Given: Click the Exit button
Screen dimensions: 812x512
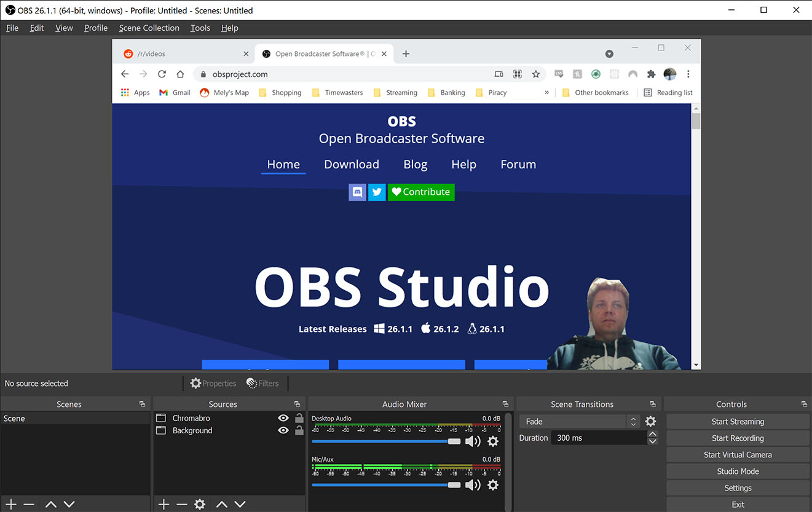Looking at the screenshot, I should pos(738,505).
